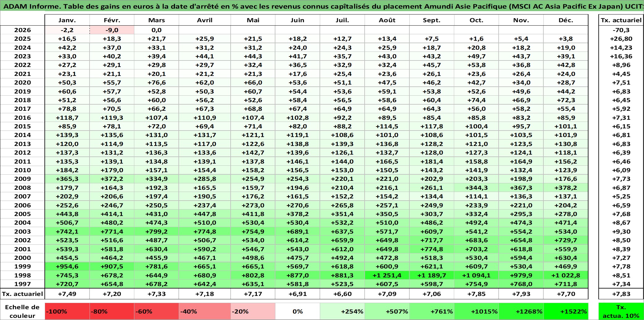Select the +7,83 overall actuarial rate cell
Screen dimensions: 644x320
[621, 294]
